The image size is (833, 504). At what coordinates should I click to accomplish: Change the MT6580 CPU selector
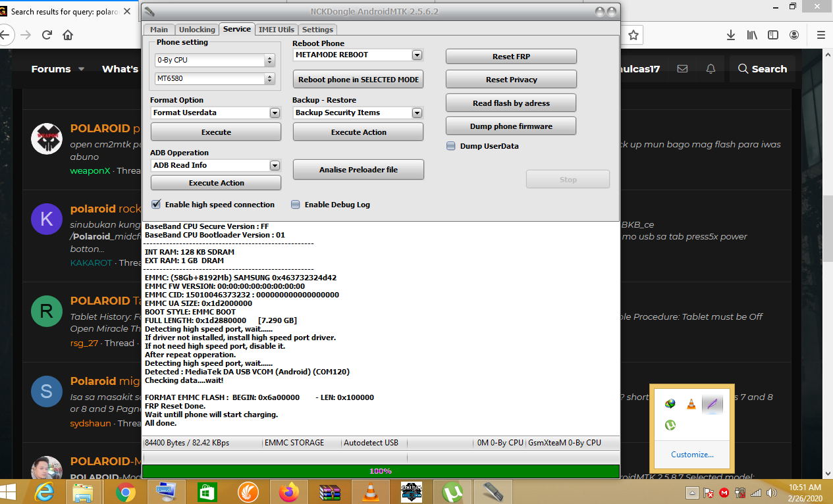coord(215,79)
